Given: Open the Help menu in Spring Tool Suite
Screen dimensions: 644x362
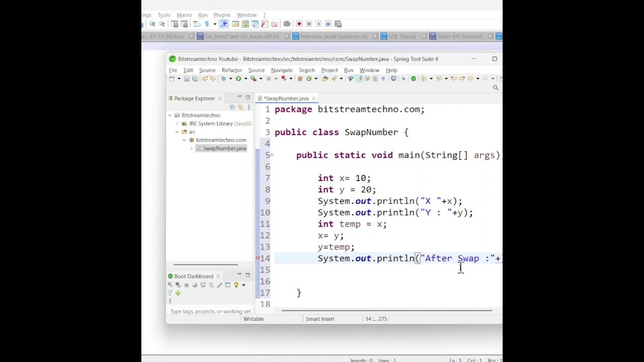Looking at the screenshot, I should [x=391, y=70].
